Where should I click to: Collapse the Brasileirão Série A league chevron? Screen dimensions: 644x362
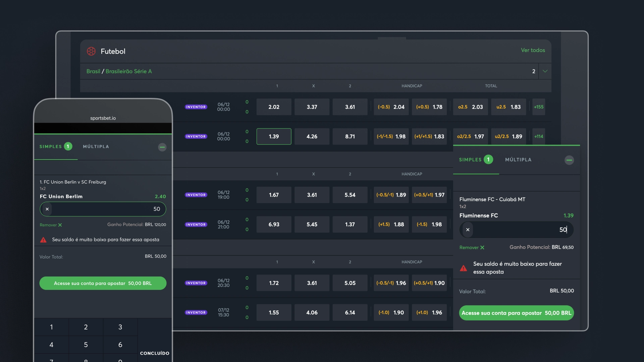pos(545,71)
